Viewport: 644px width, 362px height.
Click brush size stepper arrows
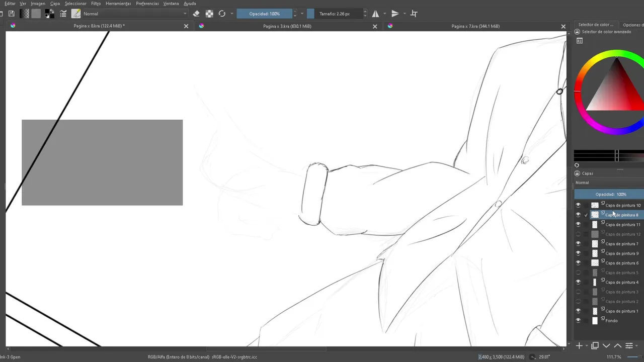pos(365,14)
